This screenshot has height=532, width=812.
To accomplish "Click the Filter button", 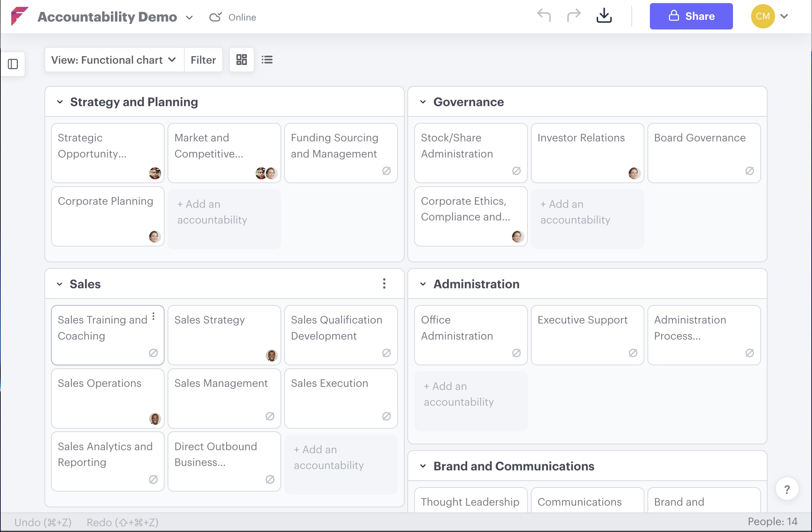I will (x=203, y=60).
